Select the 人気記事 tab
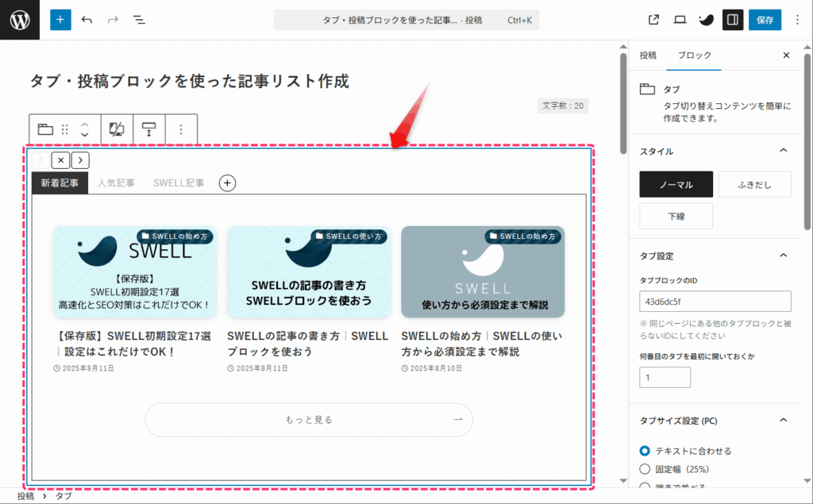813x504 pixels. click(x=116, y=183)
